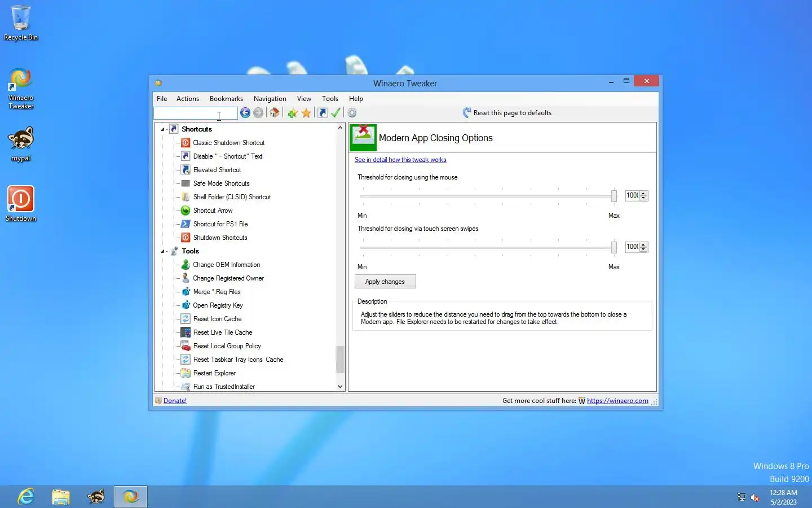Open the https://winaero.com link
The width and height of the screenshot is (812, 508).
point(617,401)
